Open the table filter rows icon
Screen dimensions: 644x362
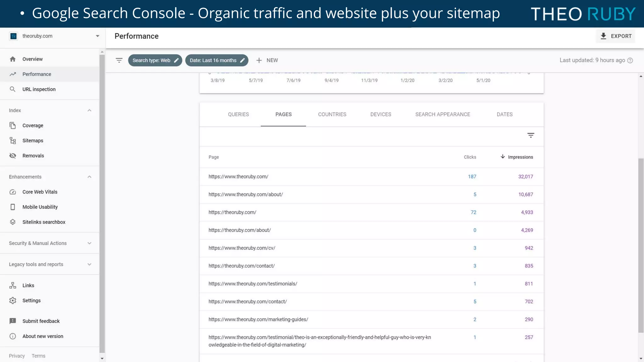(x=531, y=135)
